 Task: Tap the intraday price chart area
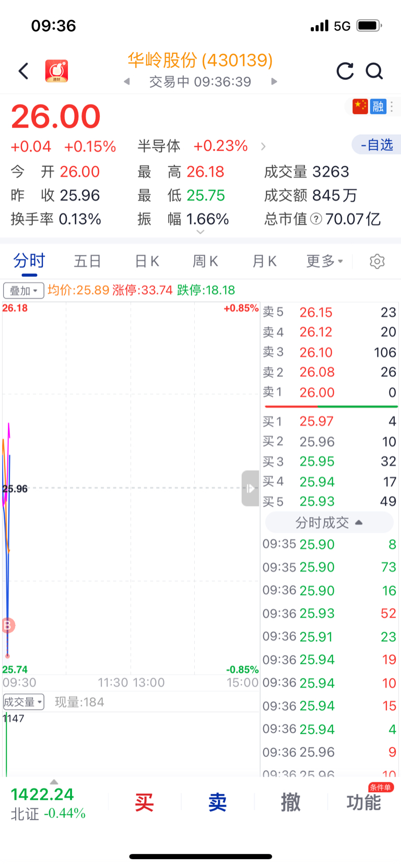(131, 488)
